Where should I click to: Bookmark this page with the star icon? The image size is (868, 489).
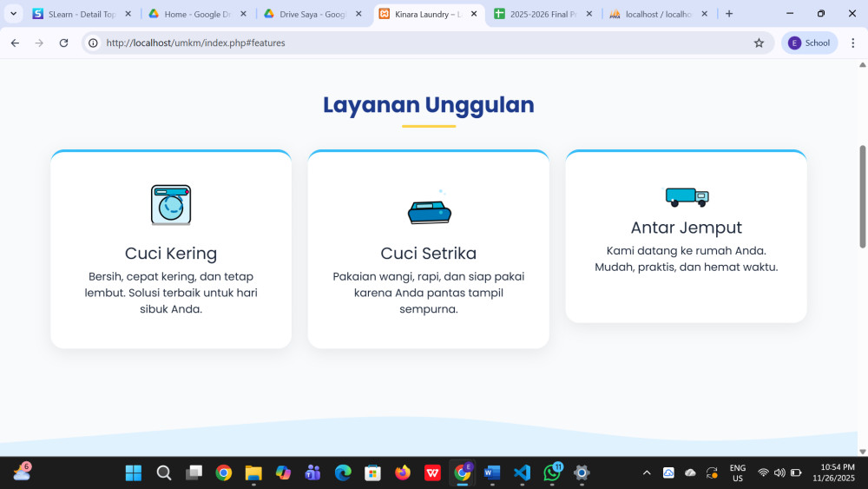point(759,43)
